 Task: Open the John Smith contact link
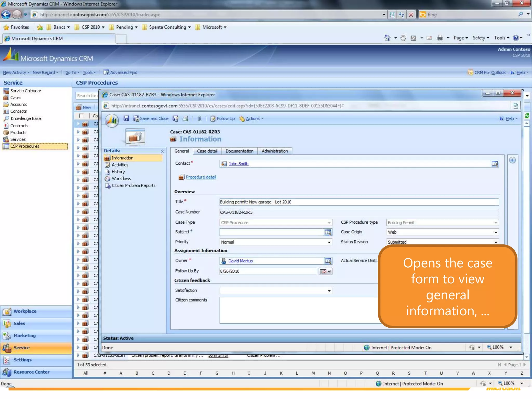pos(238,164)
